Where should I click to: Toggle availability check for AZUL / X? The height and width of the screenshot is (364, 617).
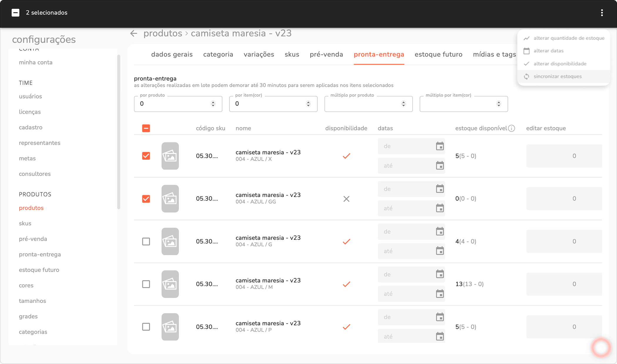coord(346,156)
